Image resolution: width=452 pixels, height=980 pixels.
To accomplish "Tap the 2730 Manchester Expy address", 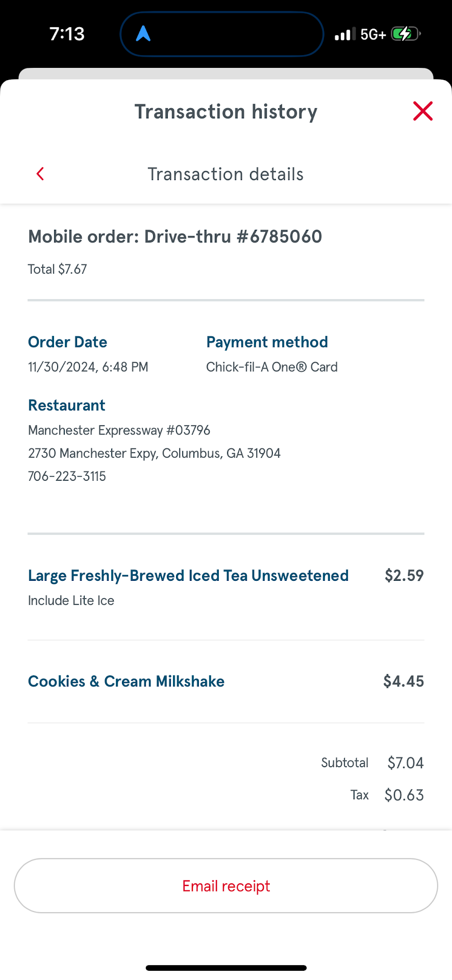I will tap(154, 453).
